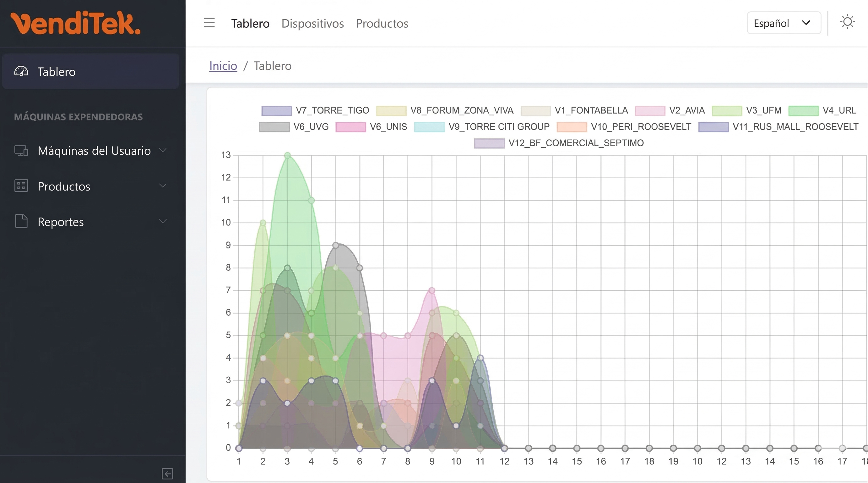Expand the Máquinas del Usuario section

pyautogui.click(x=163, y=150)
